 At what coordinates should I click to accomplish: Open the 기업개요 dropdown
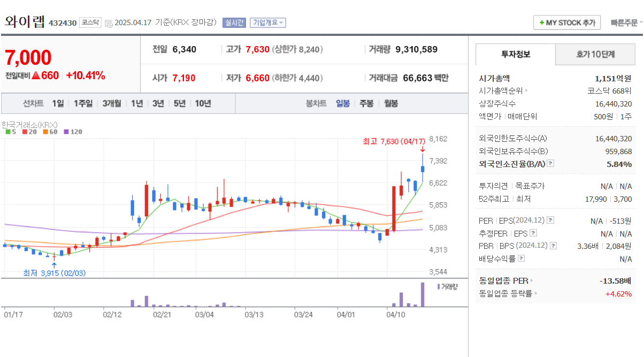(x=267, y=23)
